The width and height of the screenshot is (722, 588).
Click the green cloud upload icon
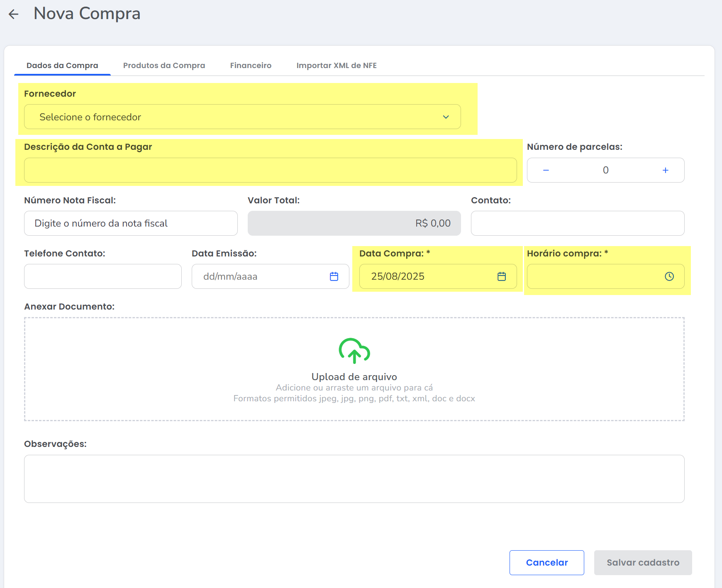pos(354,351)
